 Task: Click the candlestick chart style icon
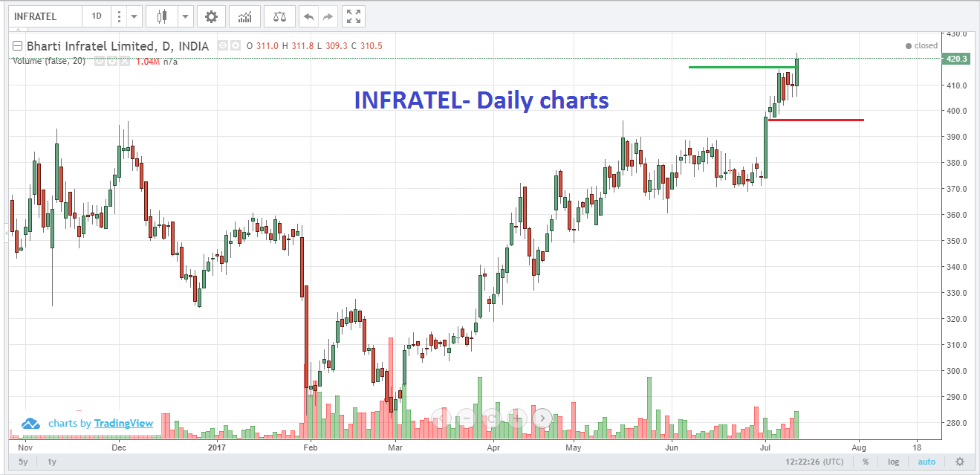click(163, 16)
